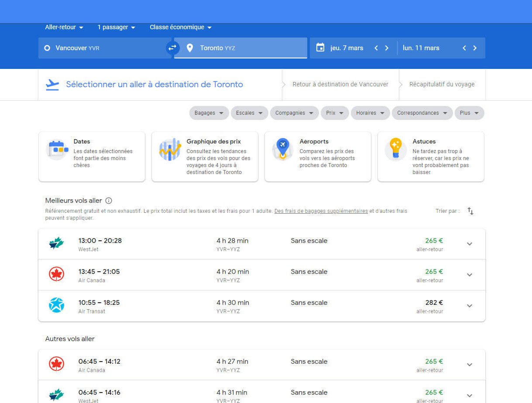Open the Astuces tips card
This screenshot has height=403, width=532.
(x=431, y=157)
